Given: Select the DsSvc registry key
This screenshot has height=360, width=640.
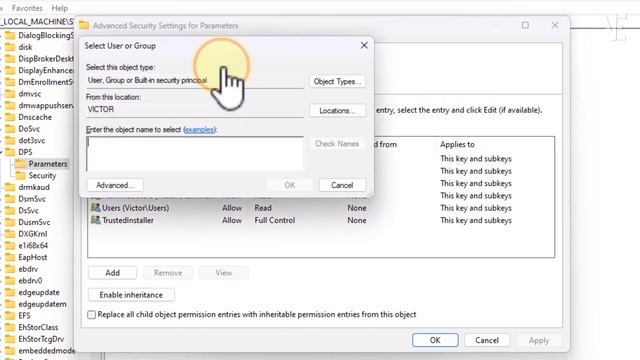Looking at the screenshot, I should [x=28, y=211].
